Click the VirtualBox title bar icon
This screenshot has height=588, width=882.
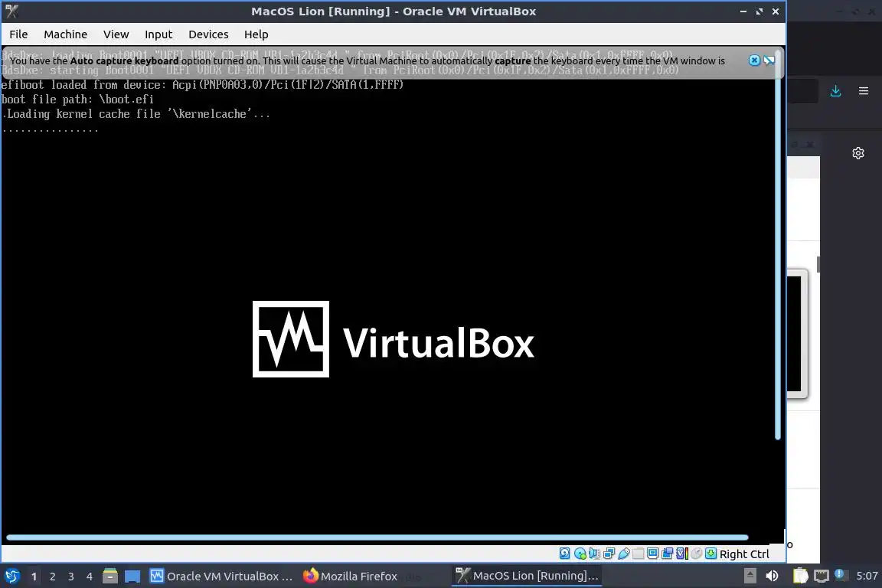click(11, 11)
